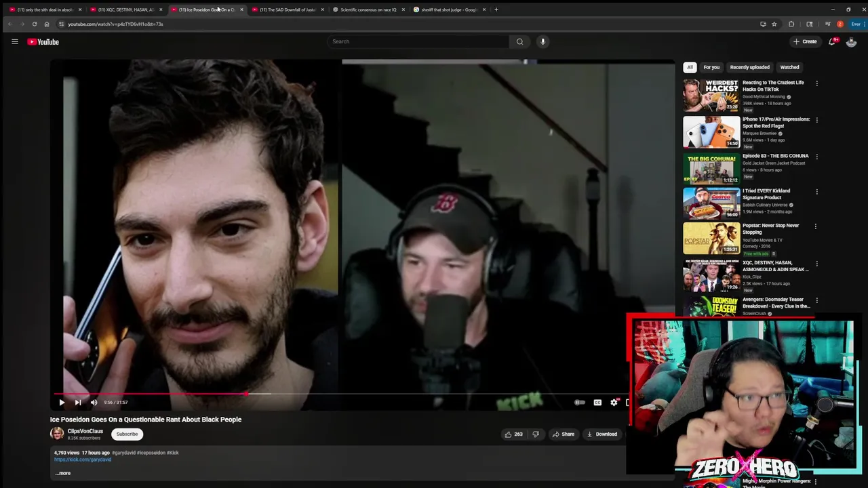
Task: Open the iPhone 17/Pro/Air Impressions thumbnail
Action: (x=711, y=131)
